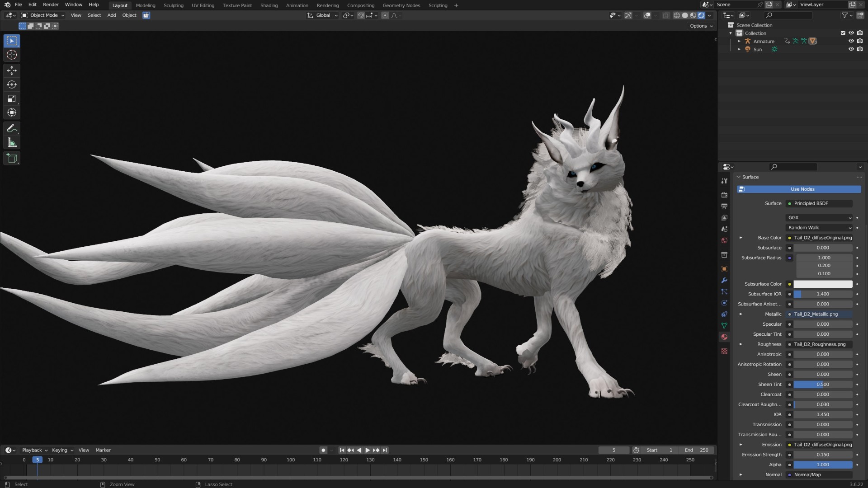This screenshot has width=868, height=488.
Task: Hide Armature in viewport via eye icon
Action: [x=851, y=41]
